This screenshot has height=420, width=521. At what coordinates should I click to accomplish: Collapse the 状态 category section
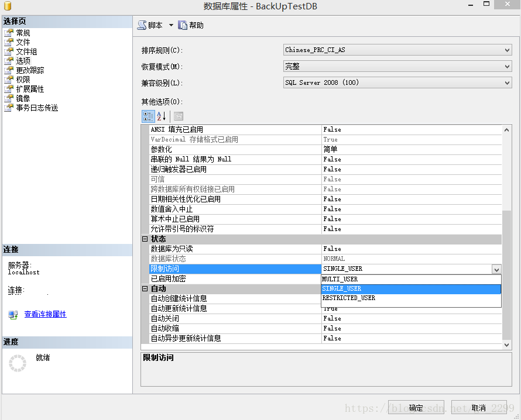(145, 239)
